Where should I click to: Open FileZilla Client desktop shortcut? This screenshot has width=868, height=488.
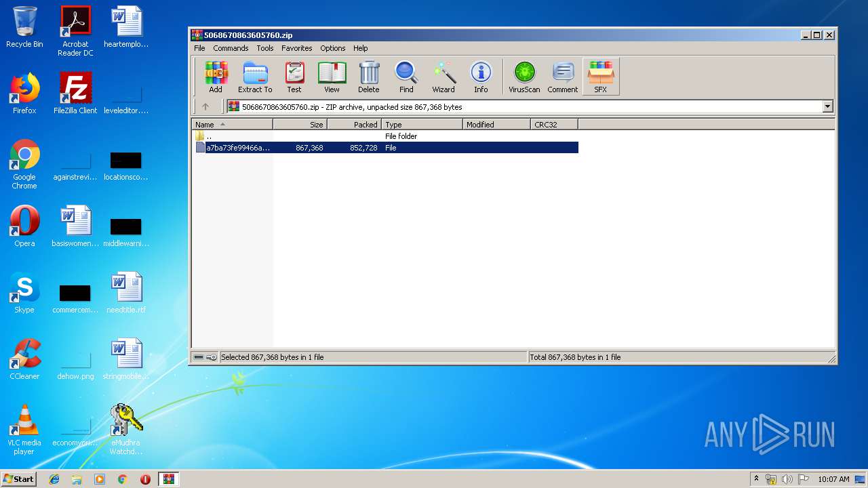[75, 94]
